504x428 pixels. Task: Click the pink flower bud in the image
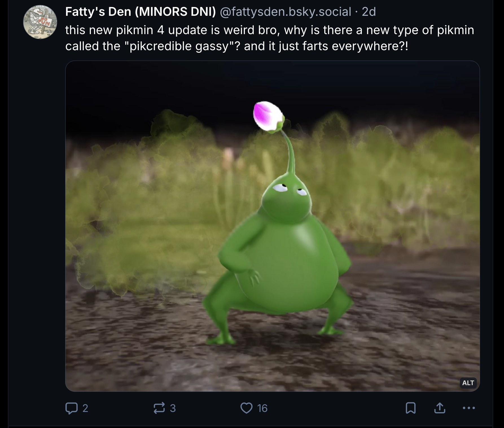(x=268, y=116)
